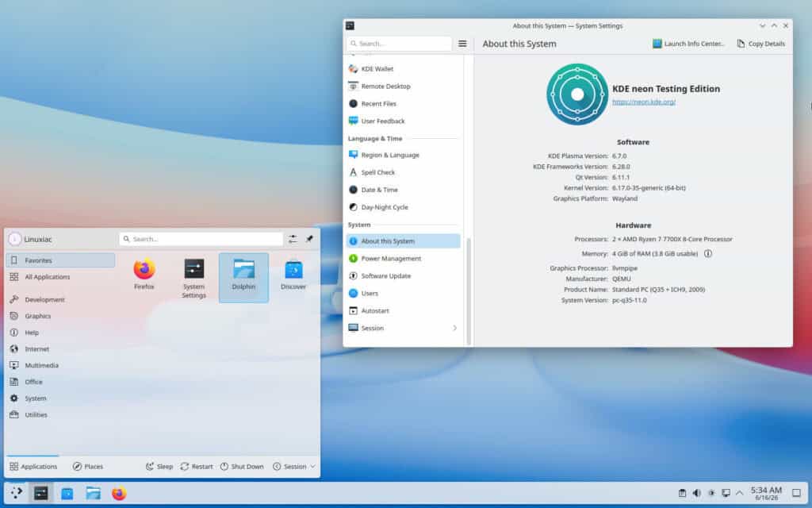812x508 pixels.
Task: Open Spell Check settings
Action: click(403, 172)
